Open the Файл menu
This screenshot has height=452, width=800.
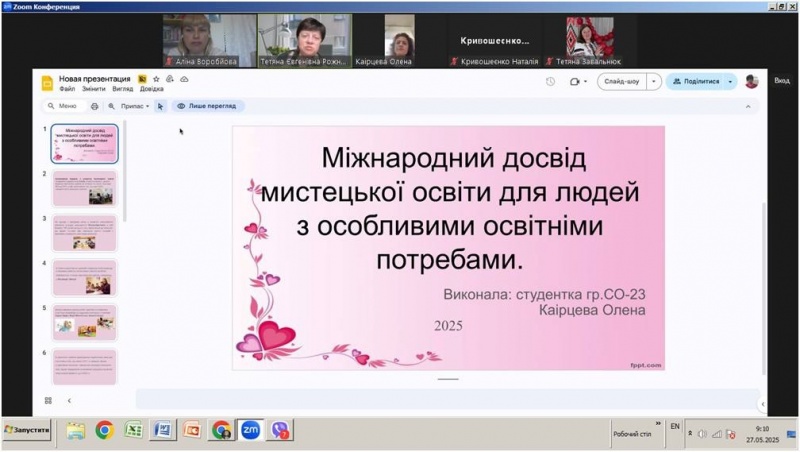pyautogui.click(x=67, y=89)
